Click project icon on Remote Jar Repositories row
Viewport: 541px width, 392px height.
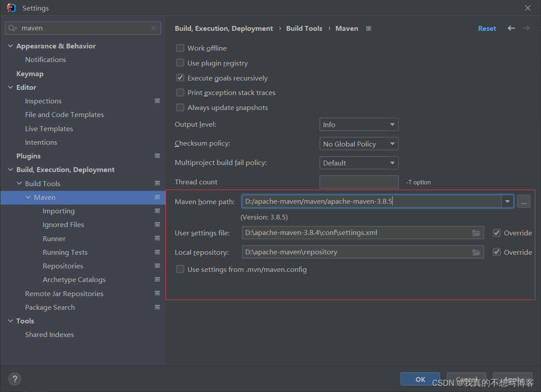point(157,293)
